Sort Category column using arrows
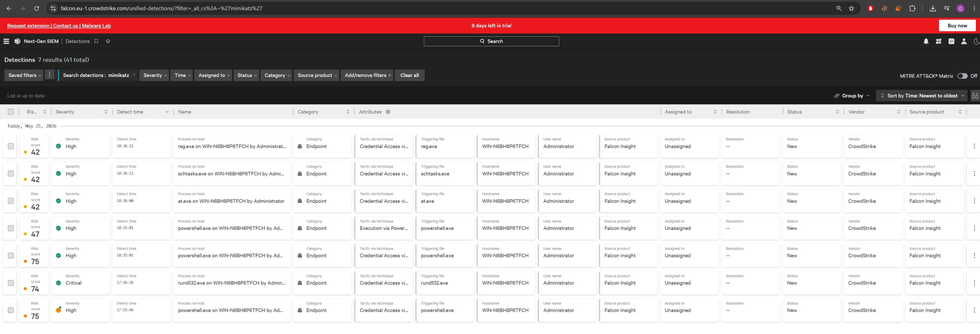Image resolution: width=980 pixels, height=334 pixels. click(348, 112)
